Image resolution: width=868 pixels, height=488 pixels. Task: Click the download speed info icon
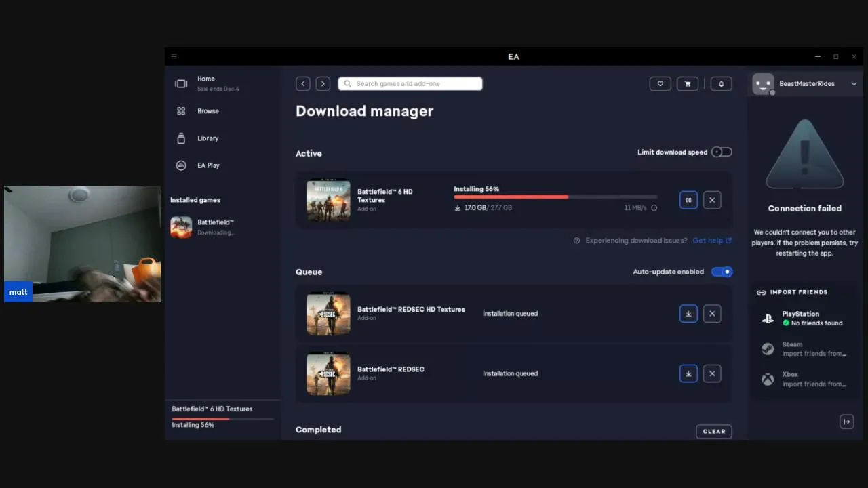[x=654, y=208]
